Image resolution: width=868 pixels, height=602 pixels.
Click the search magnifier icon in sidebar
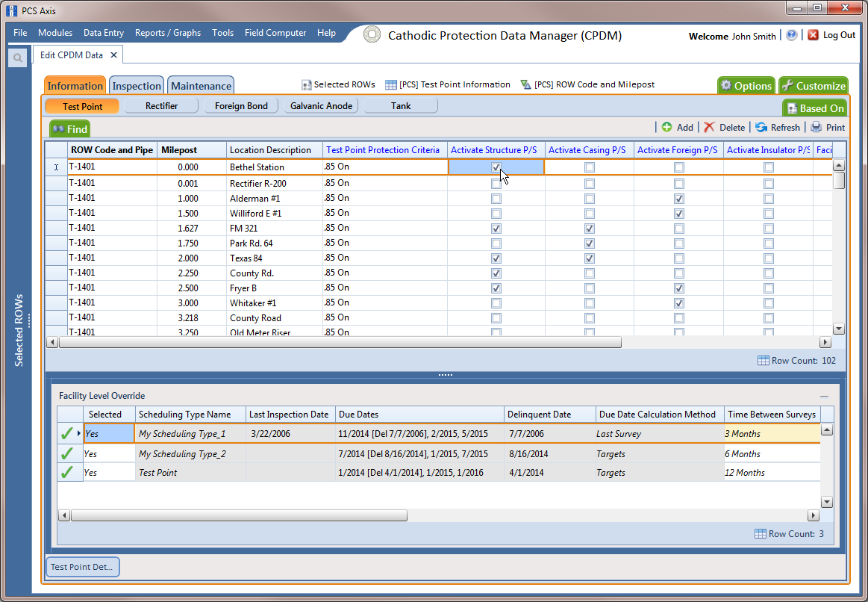(x=18, y=58)
